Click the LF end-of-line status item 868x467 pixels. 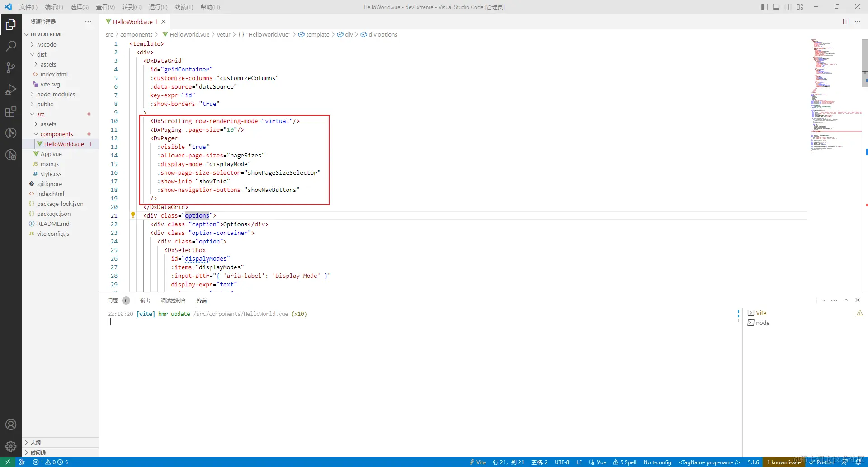click(x=579, y=462)
